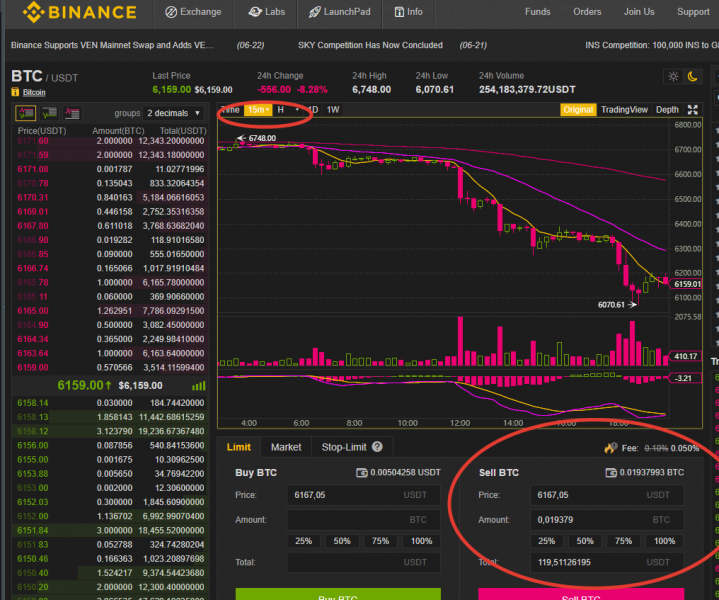Select the 1W chart interval
The image size is (719, 600).
point(333,110)
